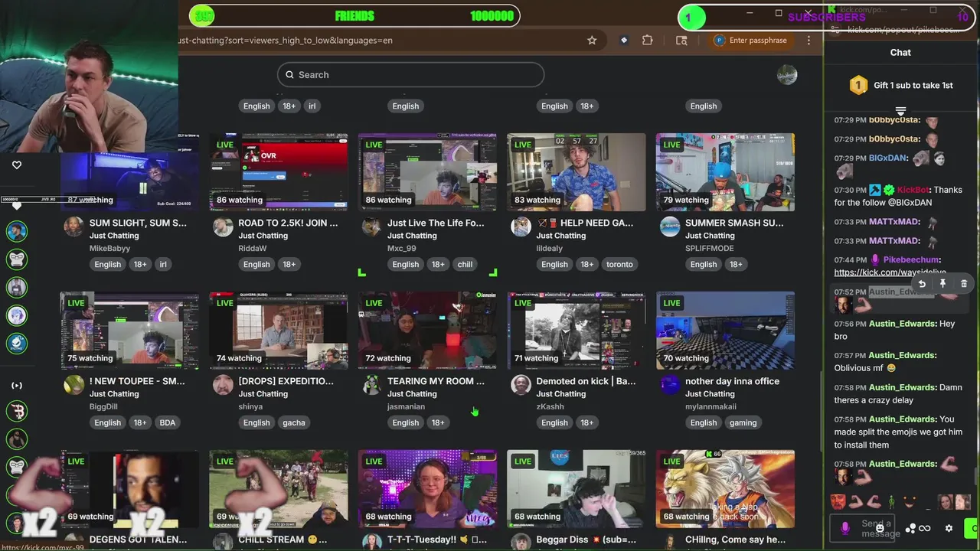Click the Kick search field

[x=411, y=75]
